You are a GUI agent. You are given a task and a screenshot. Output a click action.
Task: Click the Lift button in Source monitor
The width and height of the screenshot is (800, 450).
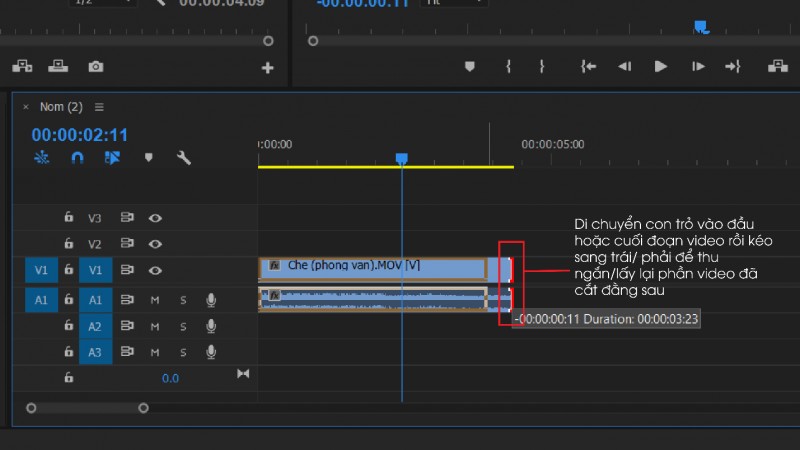[22, 66]
